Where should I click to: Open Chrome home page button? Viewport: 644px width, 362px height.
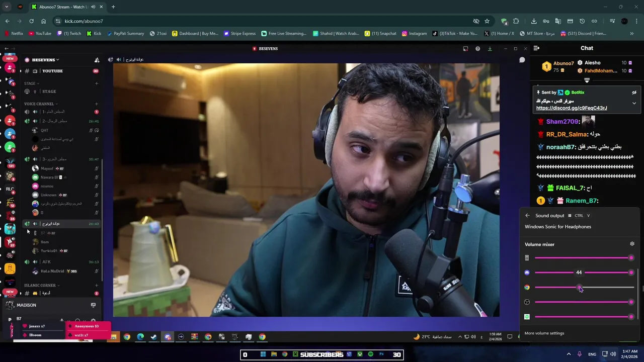tap(44, 21)
